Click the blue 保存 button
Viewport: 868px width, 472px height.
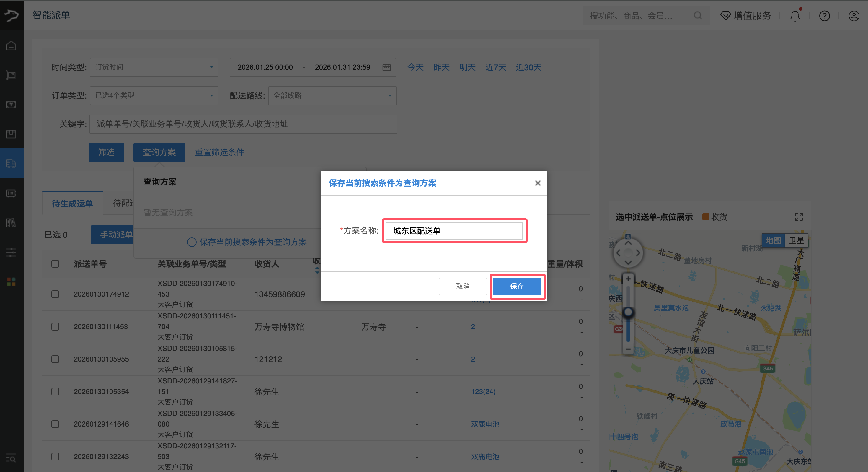[517, 286]
